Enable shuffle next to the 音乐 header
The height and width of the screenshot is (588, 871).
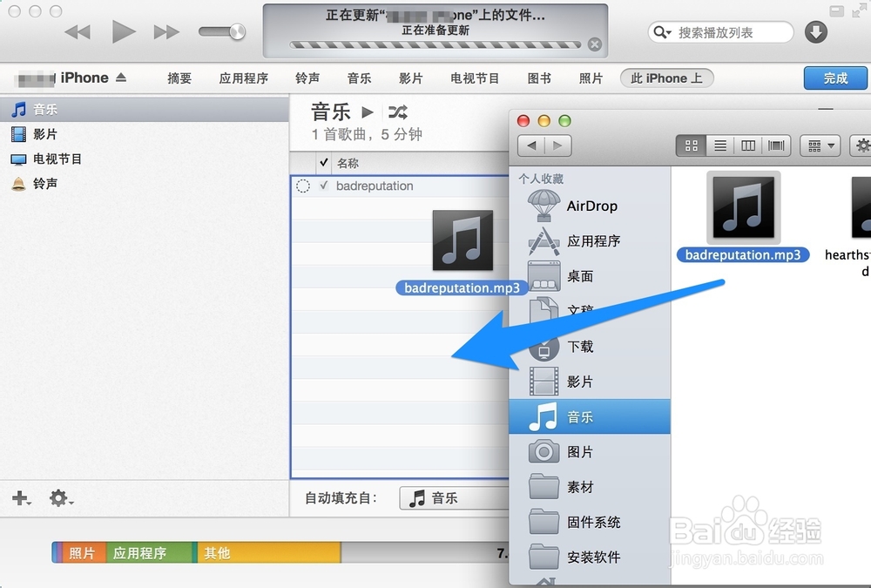(396, 112)
